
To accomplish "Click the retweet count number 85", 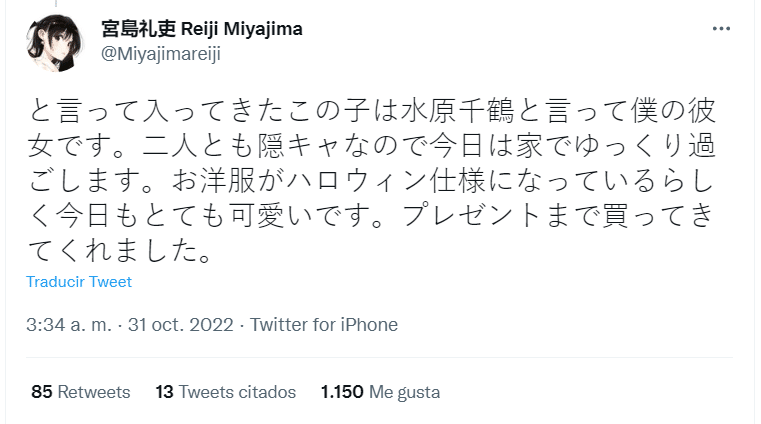I will tap(41, 392).
